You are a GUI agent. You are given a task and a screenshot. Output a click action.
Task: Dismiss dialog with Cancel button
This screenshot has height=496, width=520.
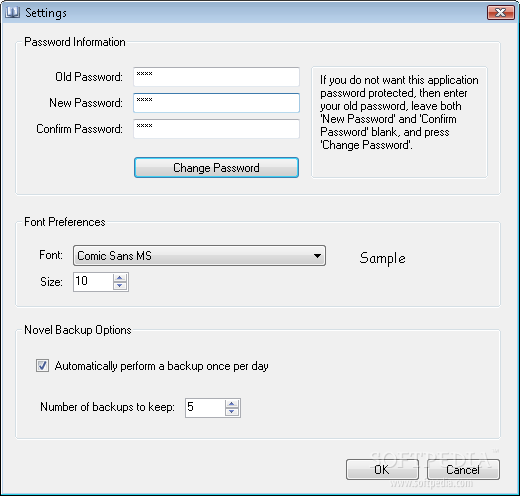coord(463,469)
